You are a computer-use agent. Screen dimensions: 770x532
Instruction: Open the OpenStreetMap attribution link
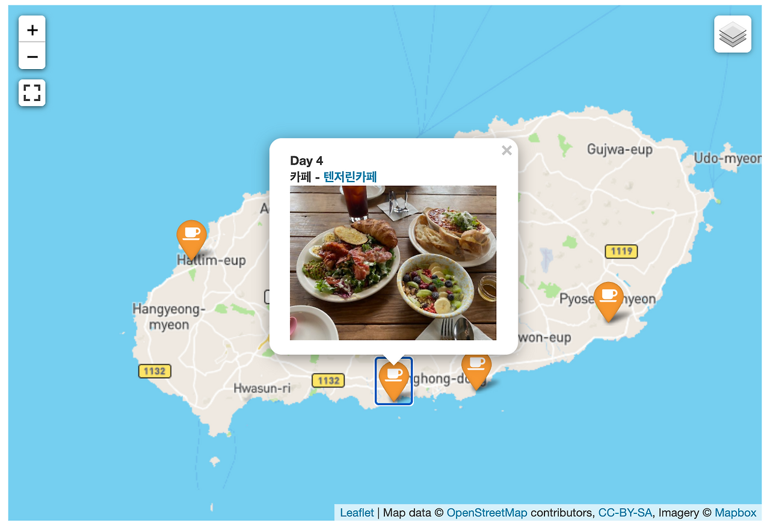point(487,513)
